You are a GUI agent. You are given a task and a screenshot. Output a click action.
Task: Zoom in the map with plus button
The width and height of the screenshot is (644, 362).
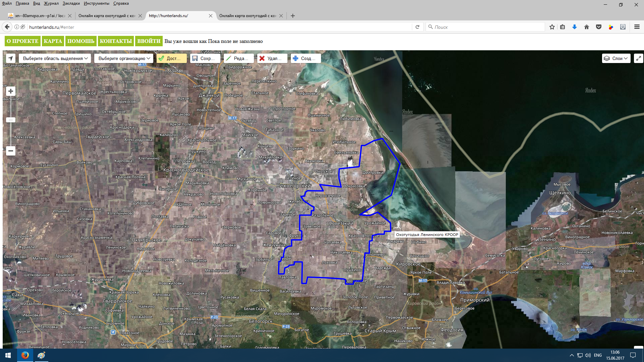click(11, 91)
